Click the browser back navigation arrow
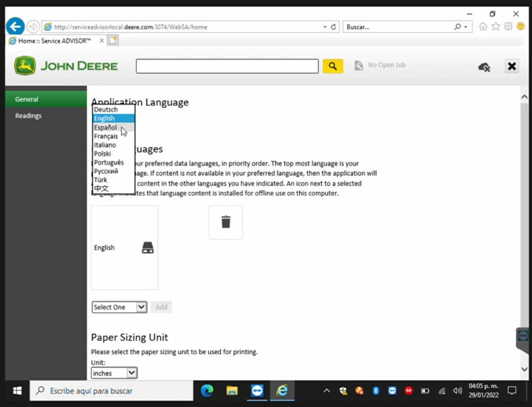Screen dimensions: 532x407 (15, 26)
